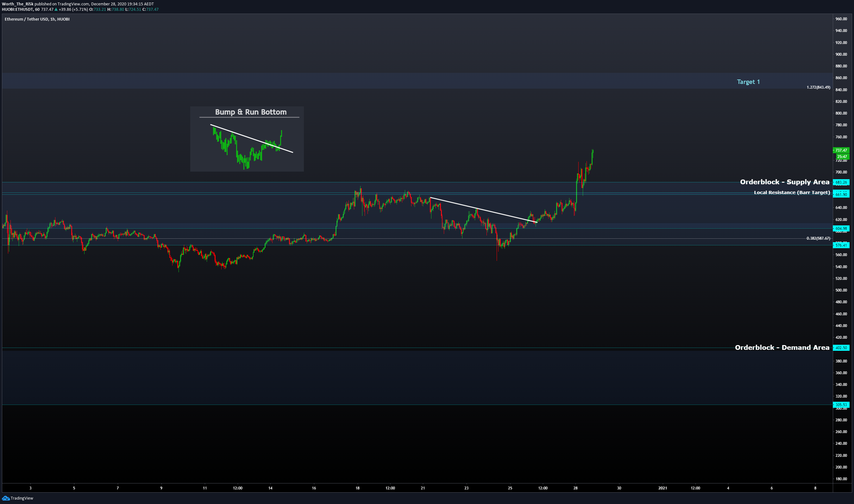Click the TradingView text link at bottom
The image size is (854, 504).
tap(22, 498)
